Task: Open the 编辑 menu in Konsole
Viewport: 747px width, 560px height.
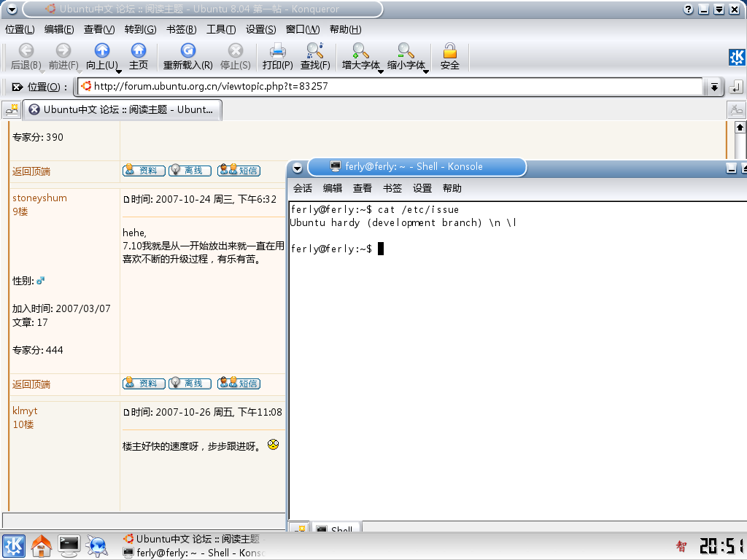Action: 333,189
